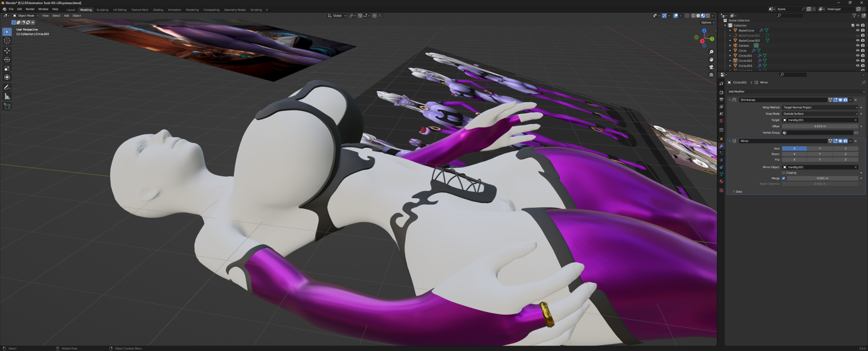This screenshot has height=351, width=868.
Task: Select the Transform tool
Action: coord(7,77)
